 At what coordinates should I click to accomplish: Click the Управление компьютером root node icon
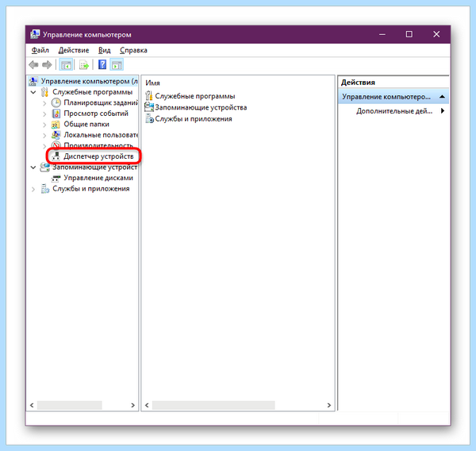click(33, 81)
